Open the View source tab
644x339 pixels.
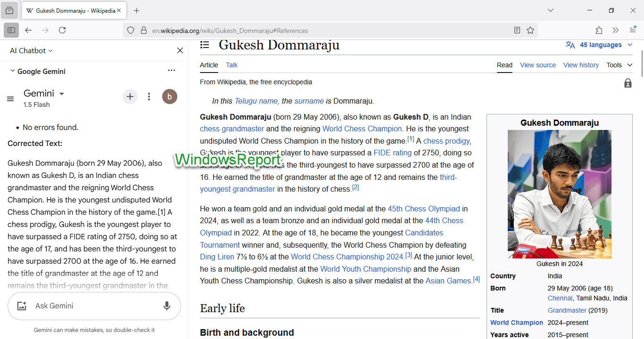point(538,65)
